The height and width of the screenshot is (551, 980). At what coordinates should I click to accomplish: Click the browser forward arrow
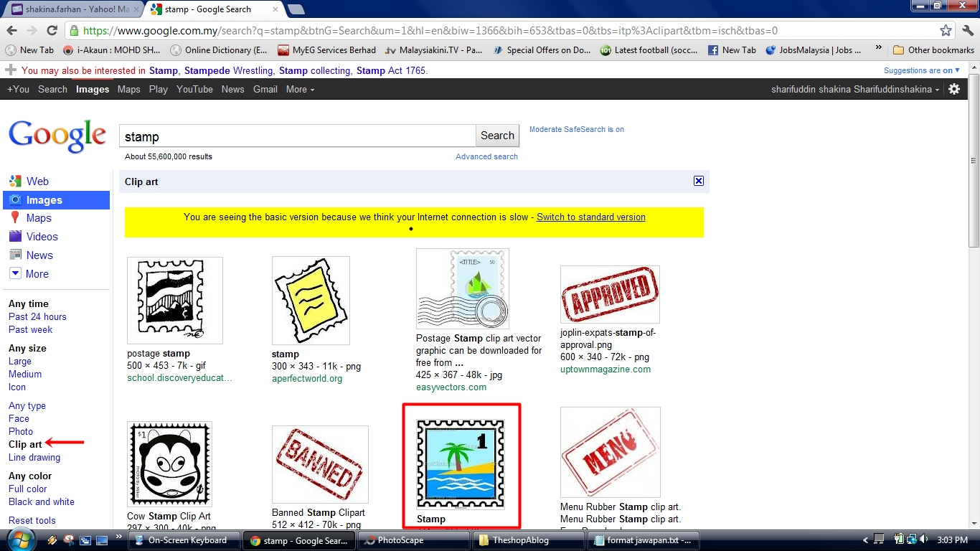(x=32, y=30)
